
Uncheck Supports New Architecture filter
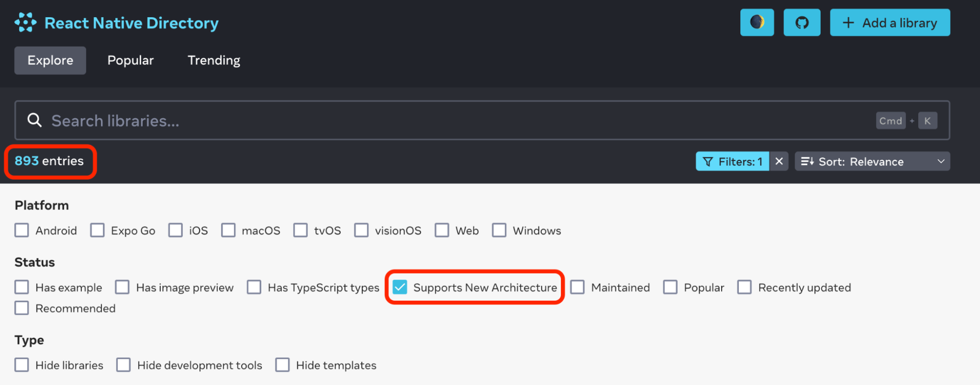tap(400, 287)
